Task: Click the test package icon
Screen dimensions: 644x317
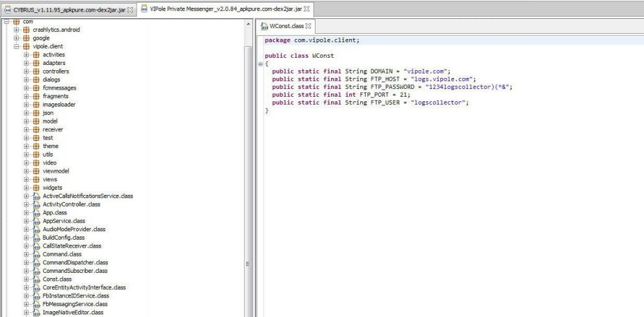Action: [x=36, y=138]
